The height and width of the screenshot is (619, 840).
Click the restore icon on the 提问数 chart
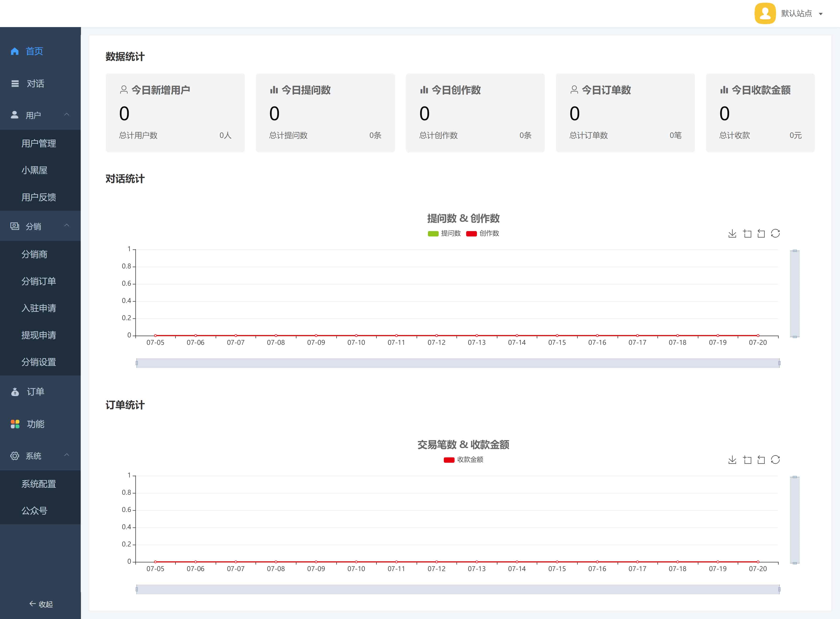click(x=775, y=233)
